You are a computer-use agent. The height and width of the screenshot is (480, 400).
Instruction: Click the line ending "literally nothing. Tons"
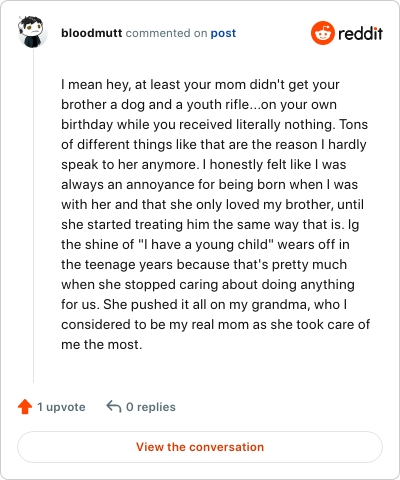[214, 125]
